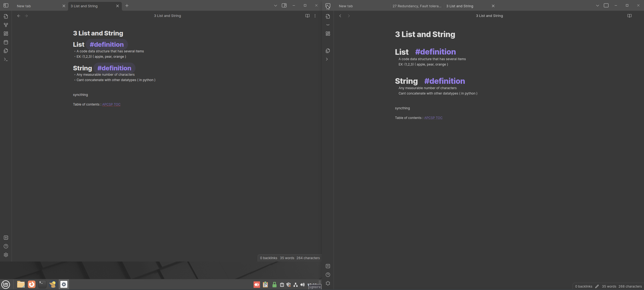The image size is (644, 290).
Task: Switch to the New tab
Action: tap(24, 6)
